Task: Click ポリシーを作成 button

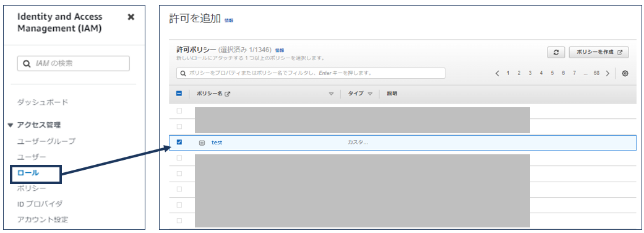Action: pyautogui.click(x=599, y=52)
